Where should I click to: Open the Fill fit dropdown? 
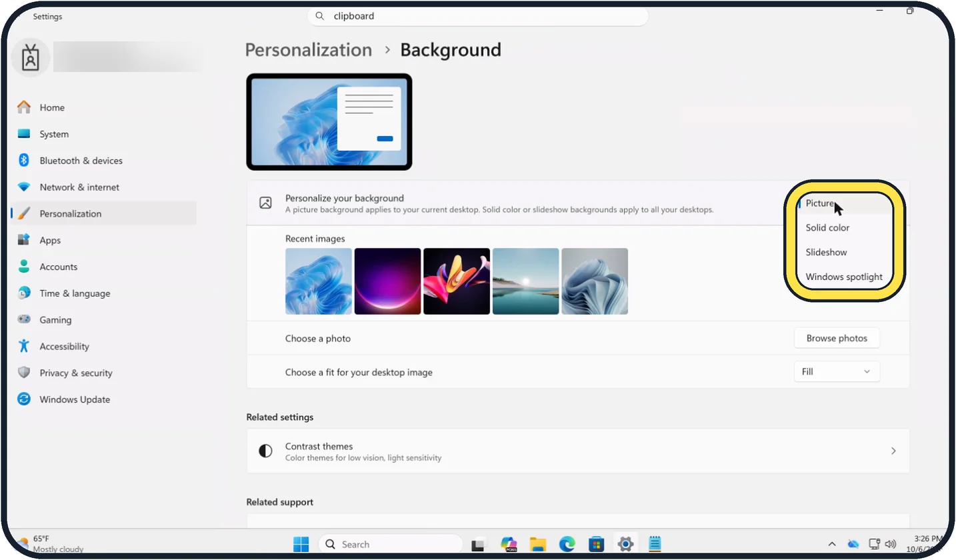click(837, 371)
